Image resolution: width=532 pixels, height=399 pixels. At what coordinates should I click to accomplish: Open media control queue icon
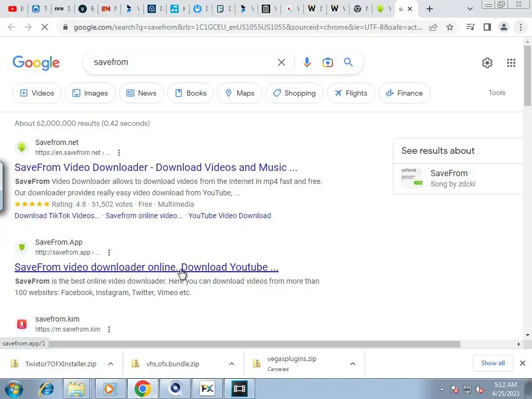[470, 27]
